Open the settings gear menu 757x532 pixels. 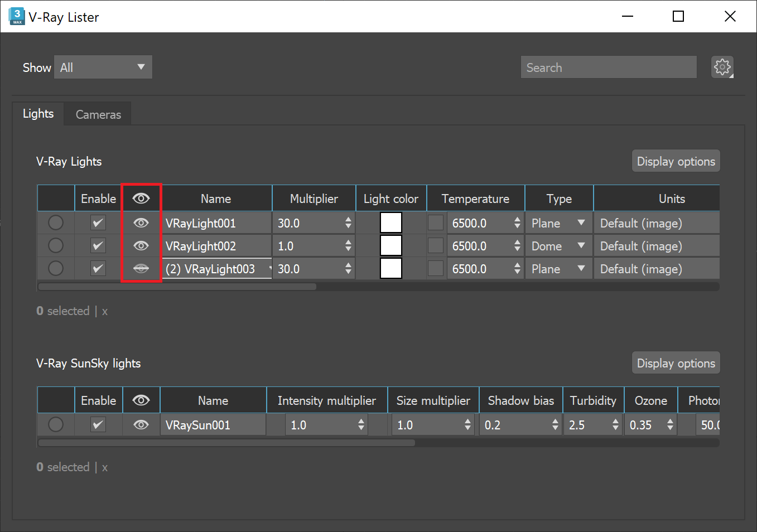click(x=722, y=66)
